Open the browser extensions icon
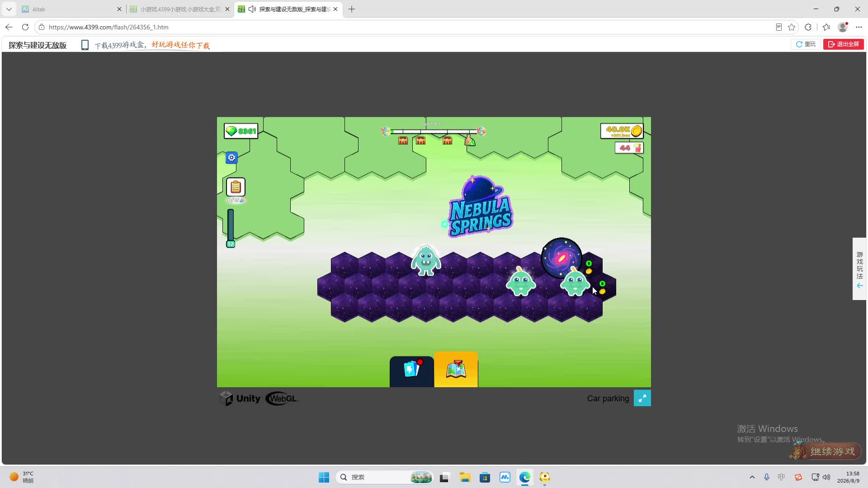The width and height of the screenshot is (868, 488). click(808, 27)
